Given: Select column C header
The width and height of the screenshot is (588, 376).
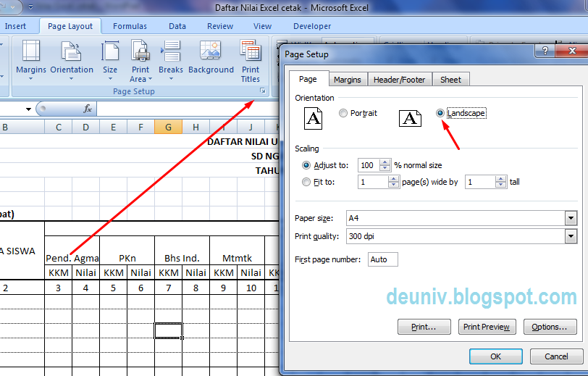Looking at the screenshot, I should (x=58, y=128).
